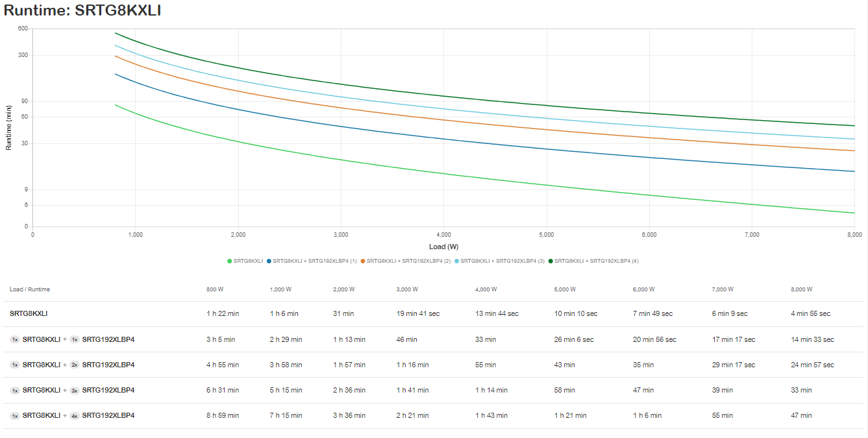Click the 1x badge before SRTG192XLBP4

pyautogui.click(x=75, y=339)
